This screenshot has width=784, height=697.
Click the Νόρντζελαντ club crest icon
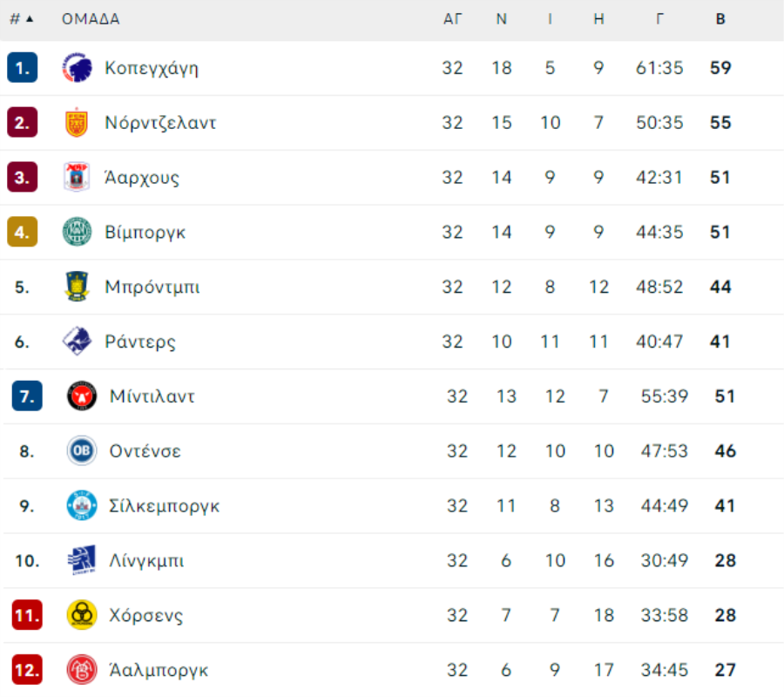(x=77, y=123)
